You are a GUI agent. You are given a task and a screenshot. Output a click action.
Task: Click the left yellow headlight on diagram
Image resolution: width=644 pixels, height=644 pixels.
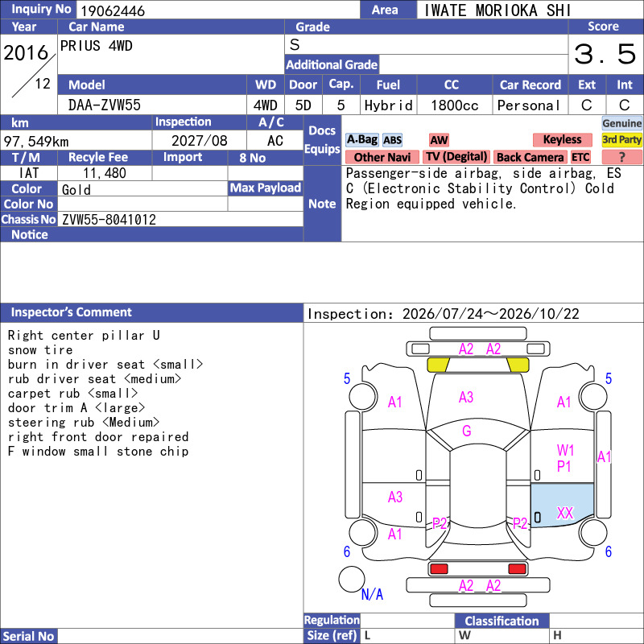[438, 365]
